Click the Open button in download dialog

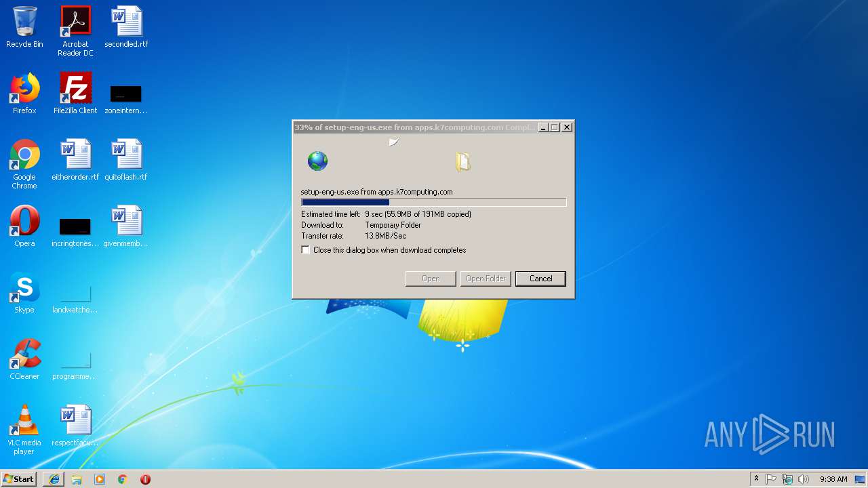[x=431, y=279]
